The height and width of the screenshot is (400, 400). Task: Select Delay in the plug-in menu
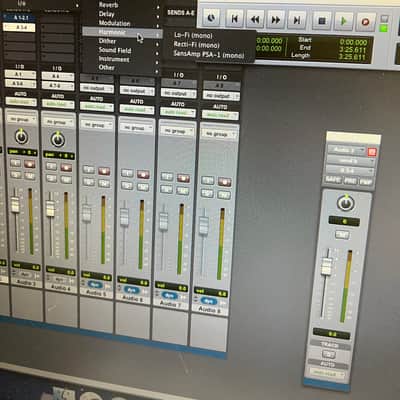(x=106, y=14)
